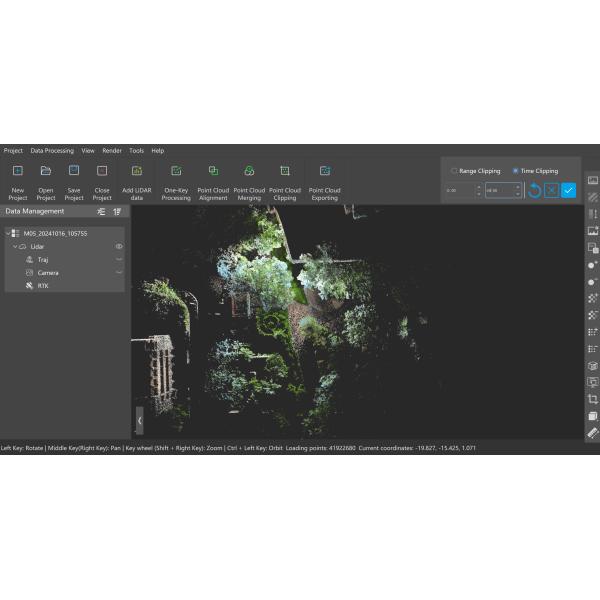The width and height of the screenshot is (600, 600).
Task: Expand the collapsed left panel arrow handle
Action: tap(139, 421)
